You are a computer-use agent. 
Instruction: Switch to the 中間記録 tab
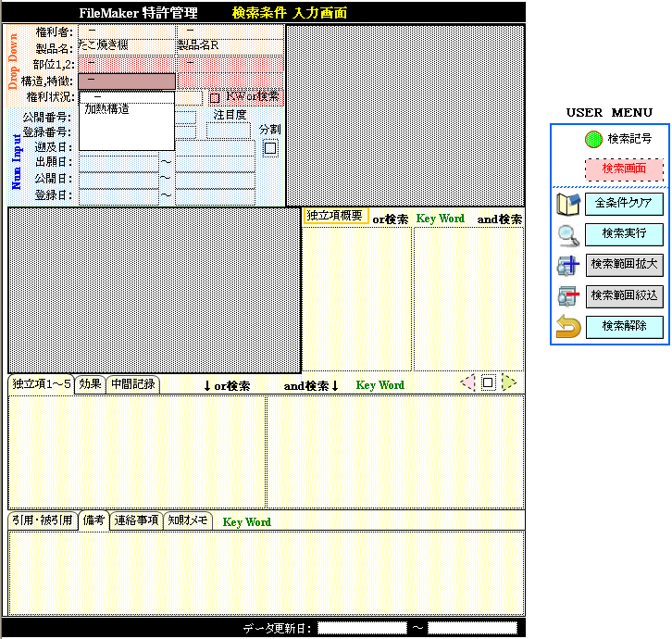tap(133, 384)
